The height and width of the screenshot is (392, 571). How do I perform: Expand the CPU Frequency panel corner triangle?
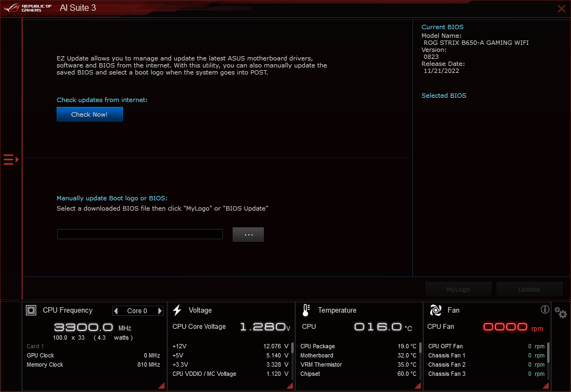click(161, 385)
